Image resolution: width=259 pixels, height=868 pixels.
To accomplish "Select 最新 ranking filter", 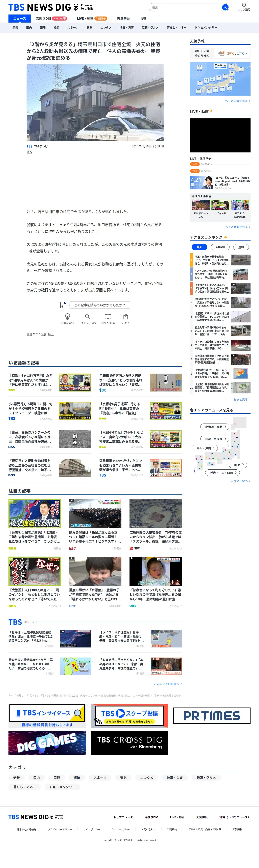I will 199,247.
